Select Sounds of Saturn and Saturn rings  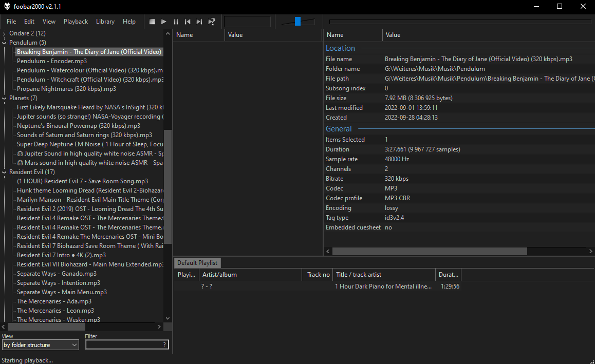84,135
